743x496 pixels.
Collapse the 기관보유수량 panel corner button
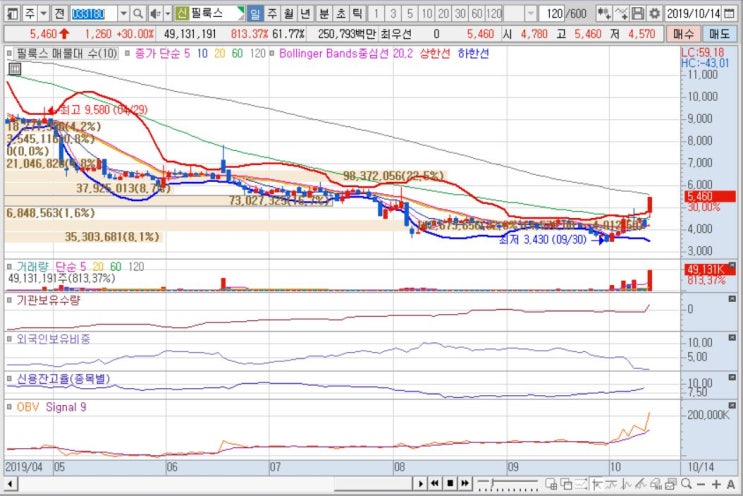point(732,299)
